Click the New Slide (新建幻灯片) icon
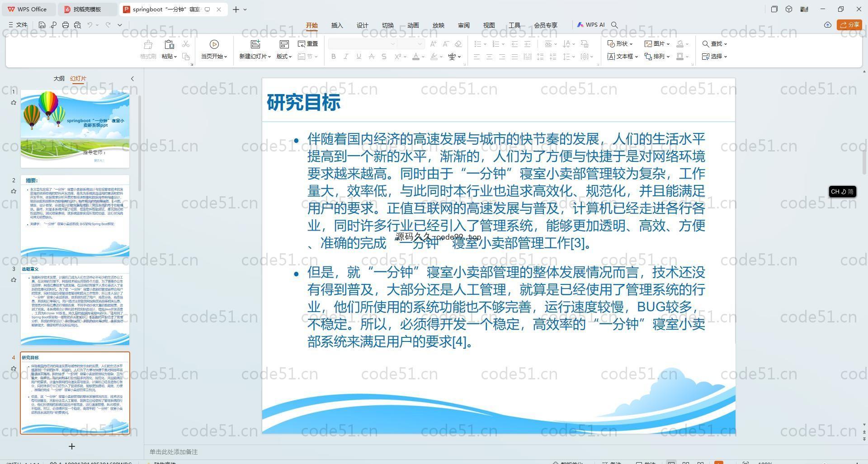The image size is (868, 464). tap(255, 44)
